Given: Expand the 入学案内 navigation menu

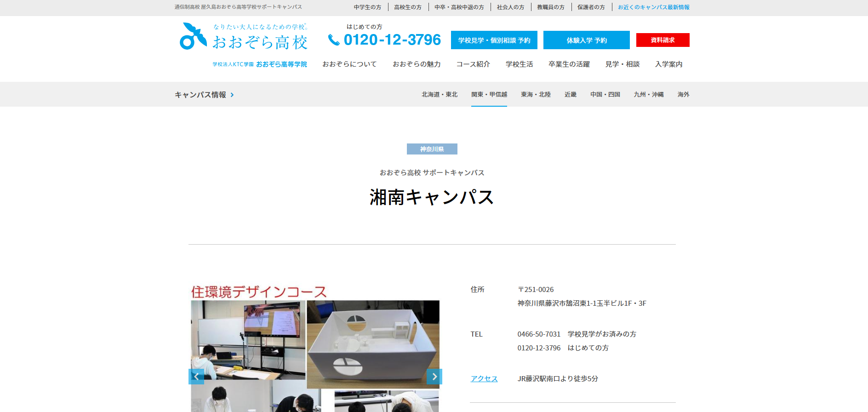Looking at the screenshot, I should coord(668,64).
